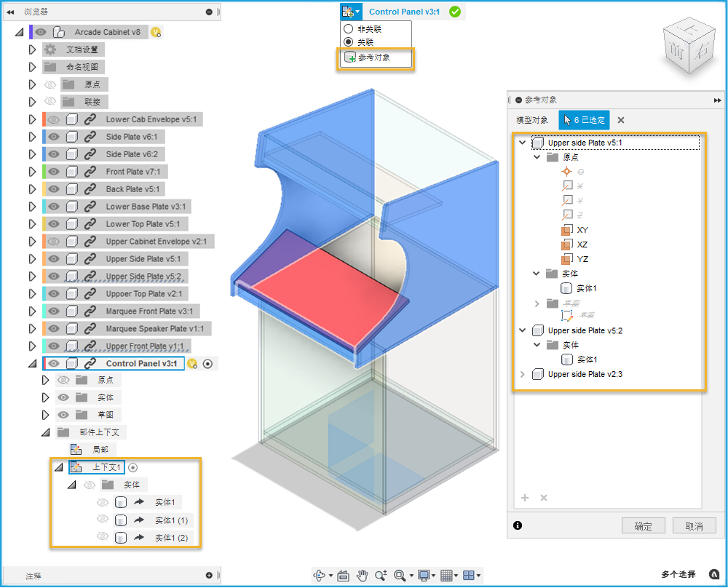Click activate radio beside 上下文1
Image resolution: width=728 pixels, height=588 pixels.
(132, 467)
